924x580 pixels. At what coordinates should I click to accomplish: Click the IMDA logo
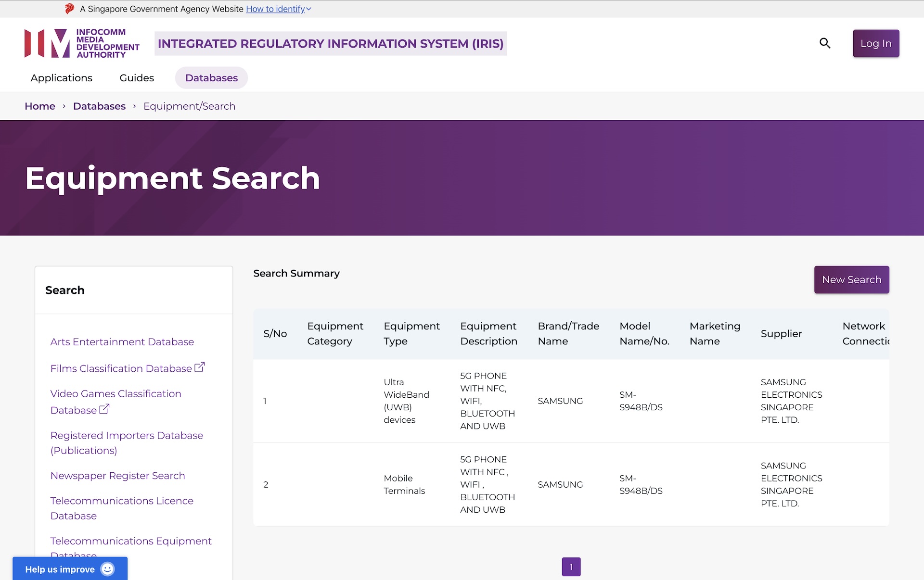pyautogui.click(x=82, y=43)
